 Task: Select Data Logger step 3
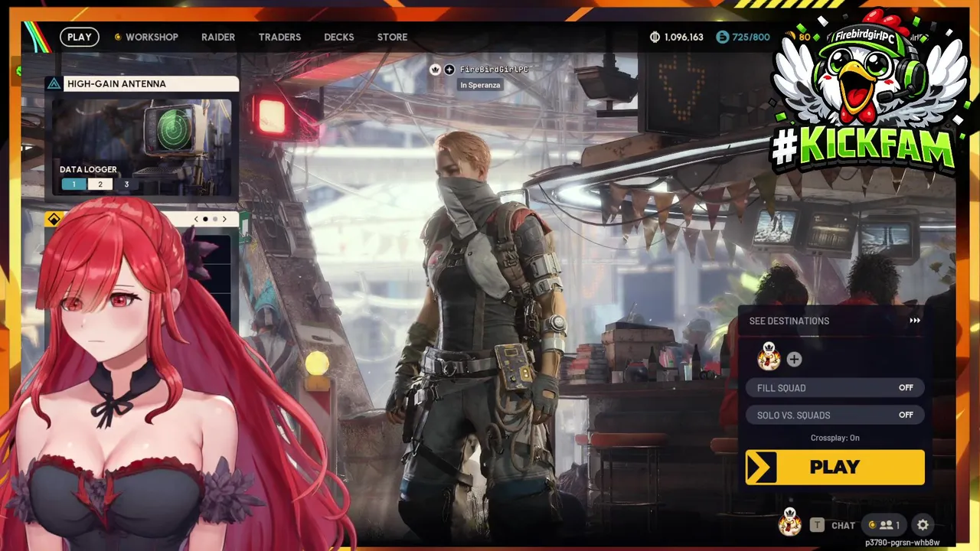(x=126, y=184)
